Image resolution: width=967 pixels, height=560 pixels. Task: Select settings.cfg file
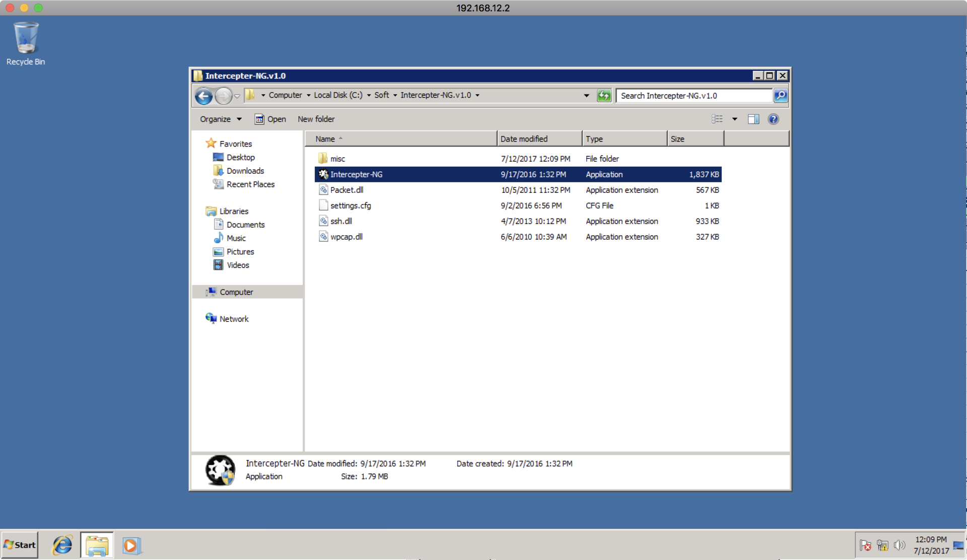click(x=349, y=205)
